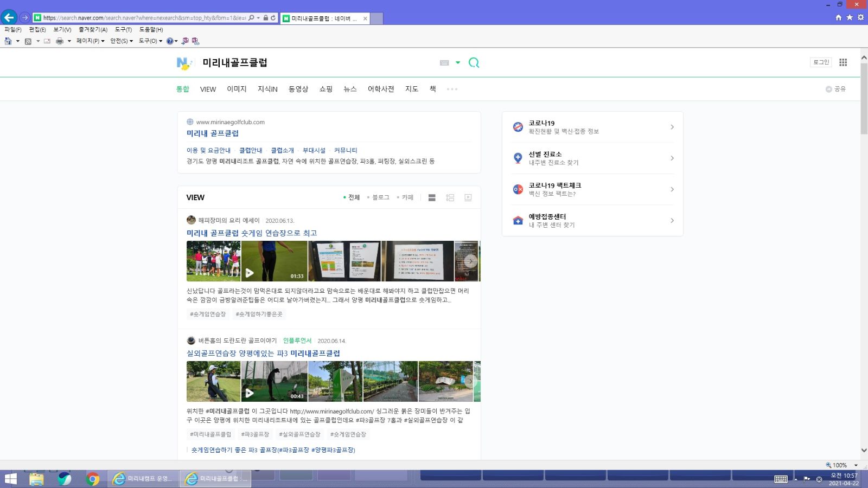Screen dimensions: 868x488
Task: Play the 00:43 video thumbnail
Action: (274, 381)
